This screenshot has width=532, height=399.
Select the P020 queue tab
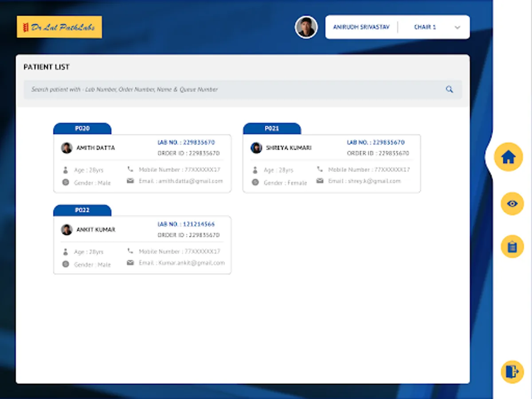(82, 129)
